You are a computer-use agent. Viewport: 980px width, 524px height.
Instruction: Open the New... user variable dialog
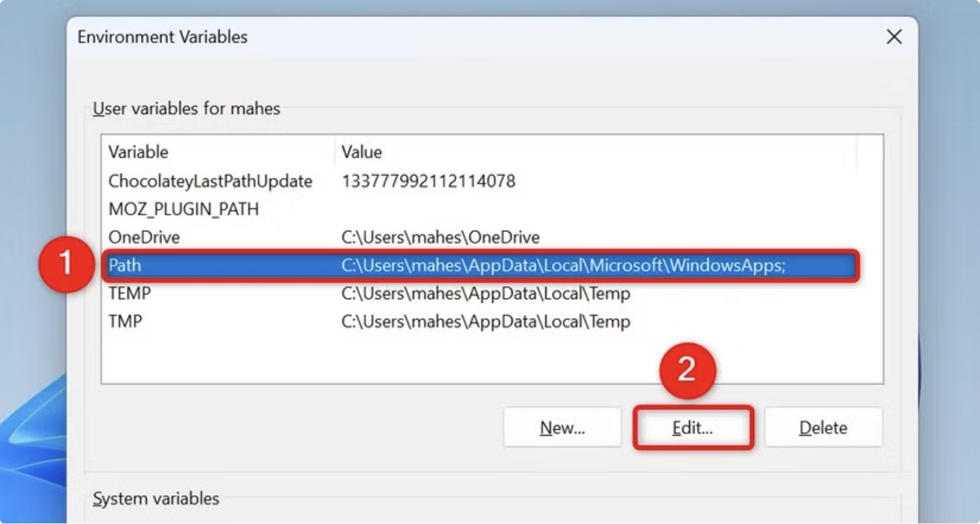tap(563, 428)
